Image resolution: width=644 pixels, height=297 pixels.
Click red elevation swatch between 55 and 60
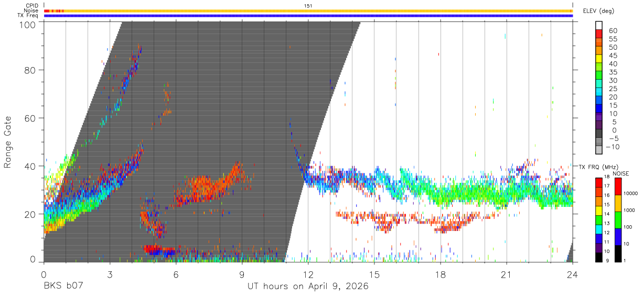(x=599, y=34)
